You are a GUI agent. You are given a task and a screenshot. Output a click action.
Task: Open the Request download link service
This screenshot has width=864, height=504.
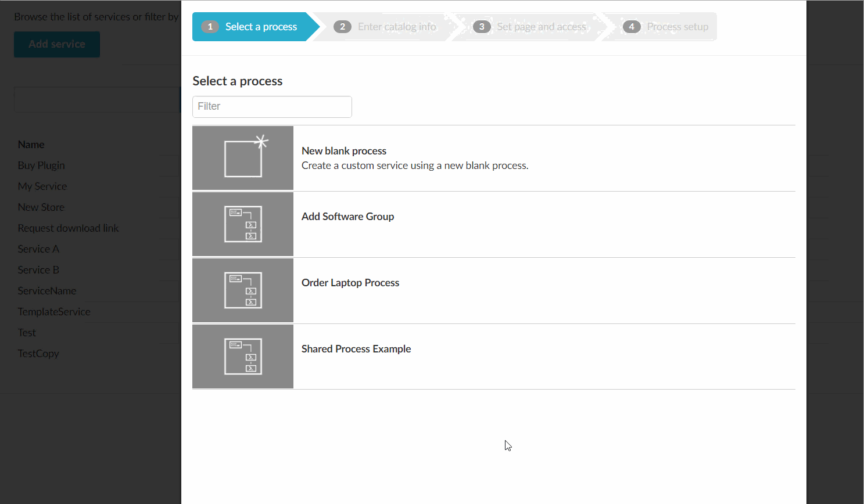pos(68,228)
